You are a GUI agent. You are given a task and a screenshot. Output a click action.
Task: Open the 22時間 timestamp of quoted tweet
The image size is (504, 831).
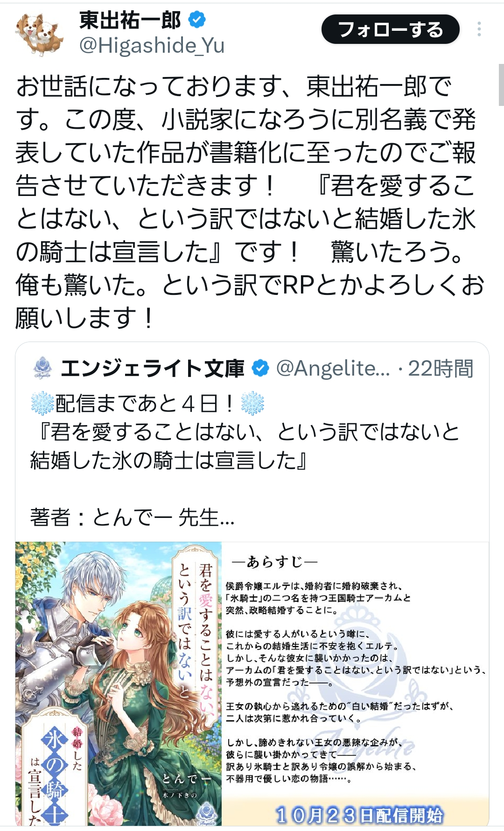click(441, 369)
